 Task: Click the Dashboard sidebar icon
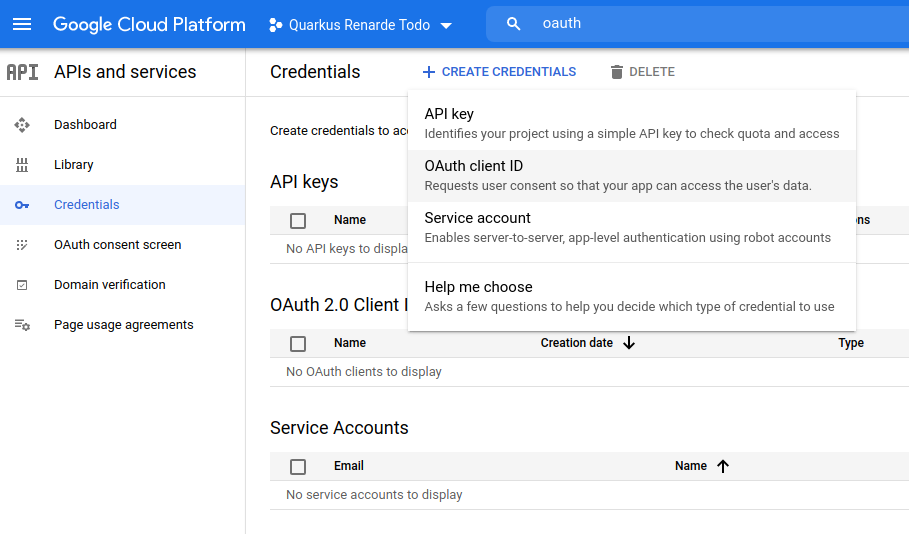22,125
